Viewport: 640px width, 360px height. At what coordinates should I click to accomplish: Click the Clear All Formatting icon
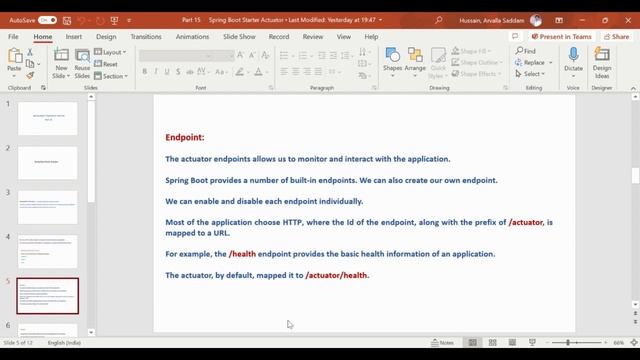coord(265,55)
